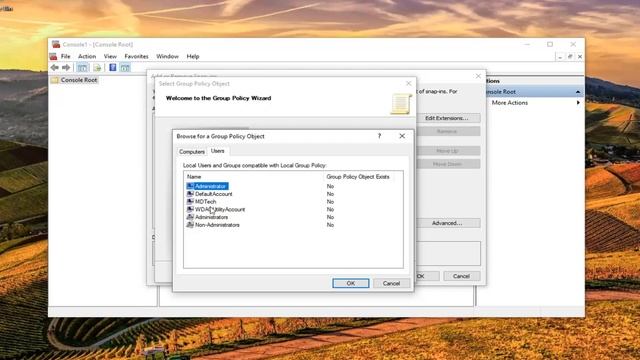Viewport: 640px width, 360px height.
Task: Expand the More Actions submenu arrow
Action: tap(578, 103)
